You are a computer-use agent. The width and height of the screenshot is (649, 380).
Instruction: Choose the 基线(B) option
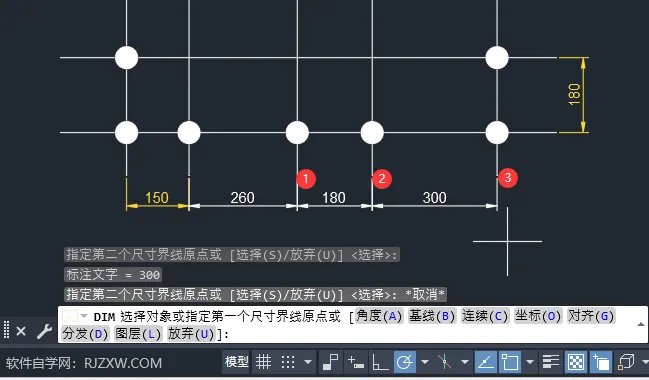point(432,316)
